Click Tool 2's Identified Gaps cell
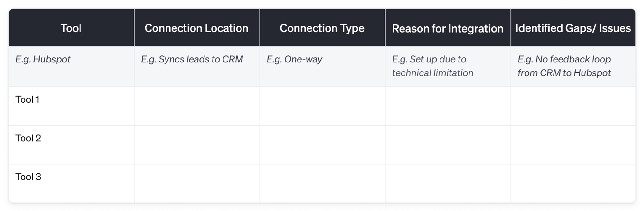Screen dimensions: 644x211 (573, 145)
